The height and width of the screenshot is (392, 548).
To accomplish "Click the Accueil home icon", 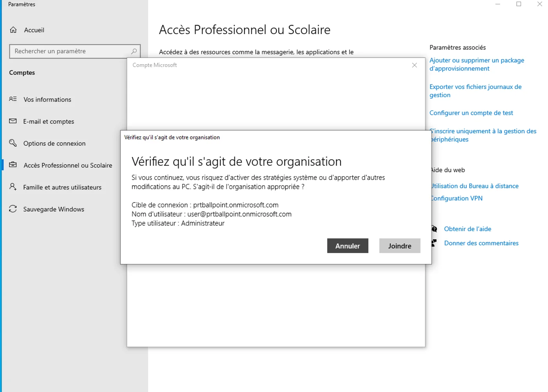I will pyautogui.click(x=13, y=30).
